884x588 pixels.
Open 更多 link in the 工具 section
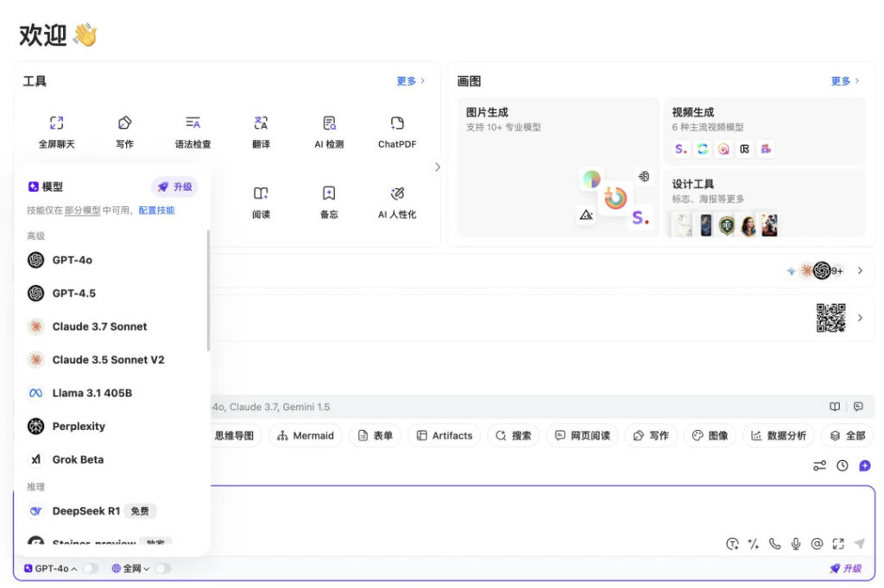point(410,81)
